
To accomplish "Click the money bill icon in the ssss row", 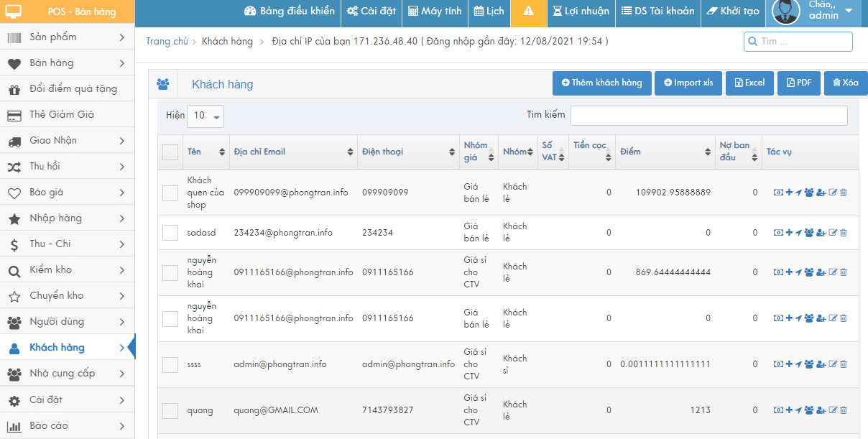I will click(778, 364).
